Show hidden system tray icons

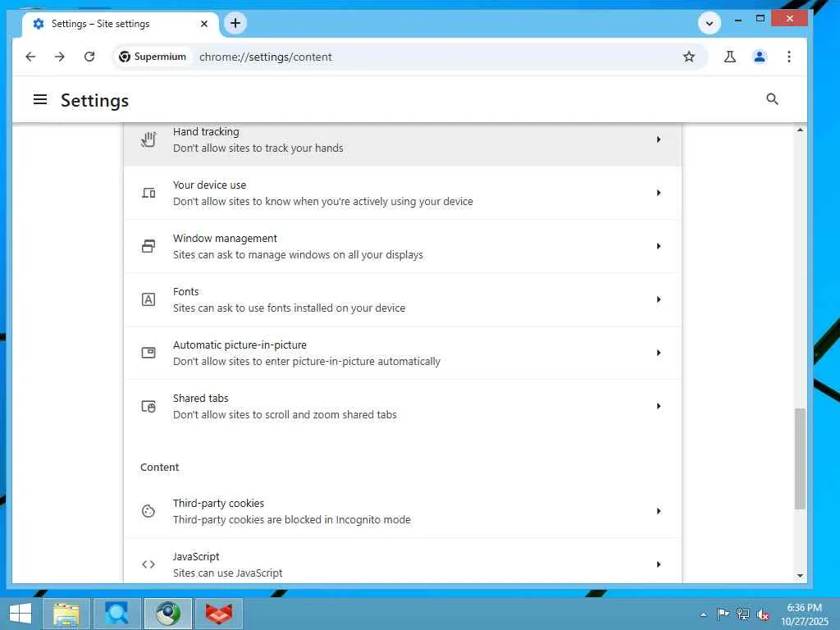pos(703,614)
